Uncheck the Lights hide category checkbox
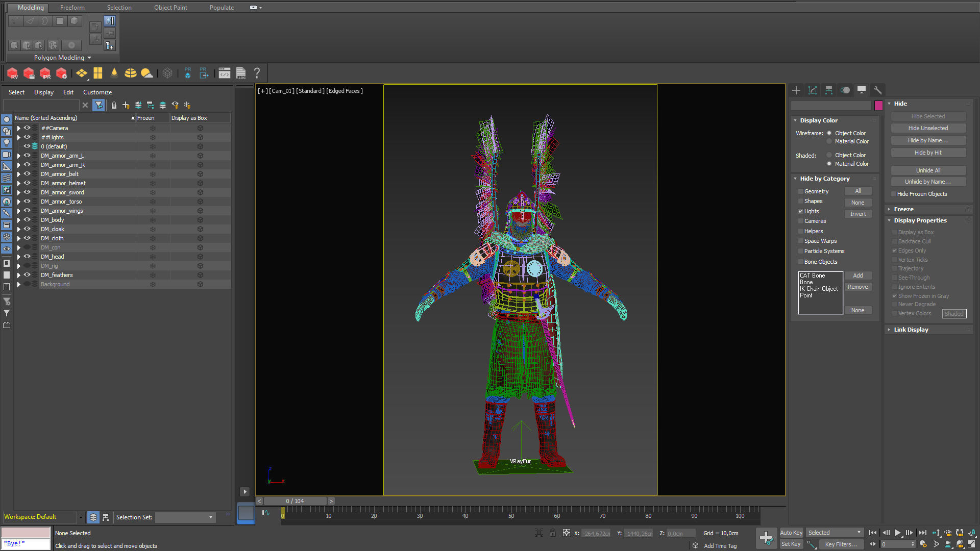The image size is (980, 551). pos(801,212)
